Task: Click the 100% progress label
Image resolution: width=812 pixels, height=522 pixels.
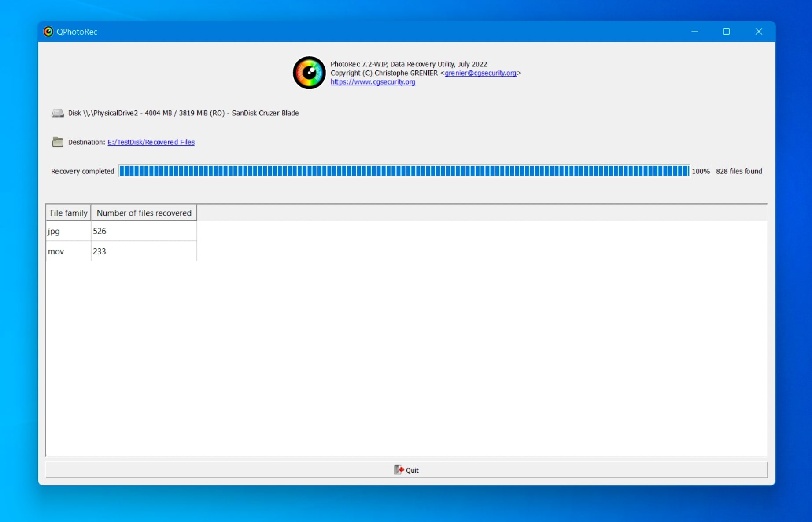Action: pyautogui.click(x=701, y=171)
